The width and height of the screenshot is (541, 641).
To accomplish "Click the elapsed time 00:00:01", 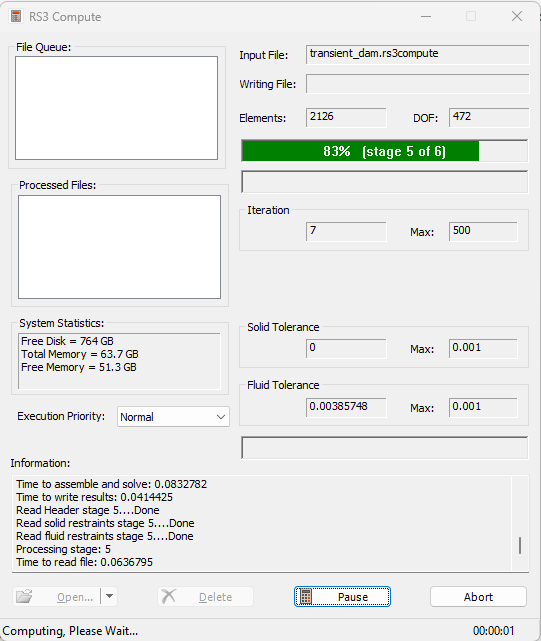I will tap(493, 631).
